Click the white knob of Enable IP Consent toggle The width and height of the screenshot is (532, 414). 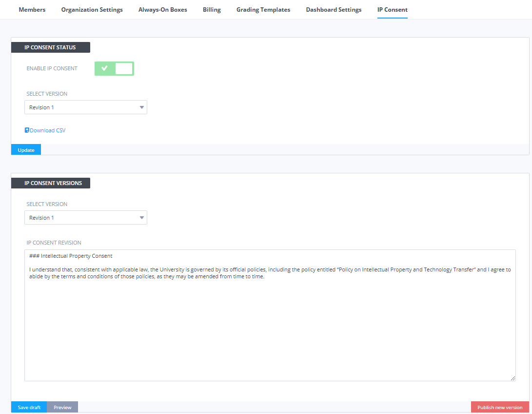click(x=124, y=68)
